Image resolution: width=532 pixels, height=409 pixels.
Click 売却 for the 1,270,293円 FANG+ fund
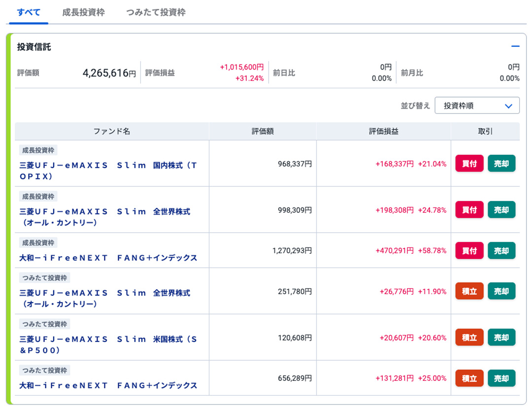click(x=501, y=250)
